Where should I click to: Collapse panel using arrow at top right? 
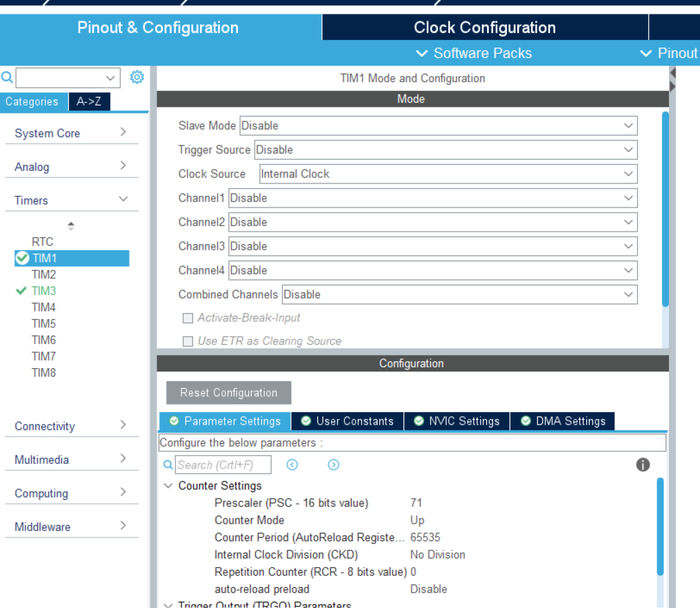[672, 72]
